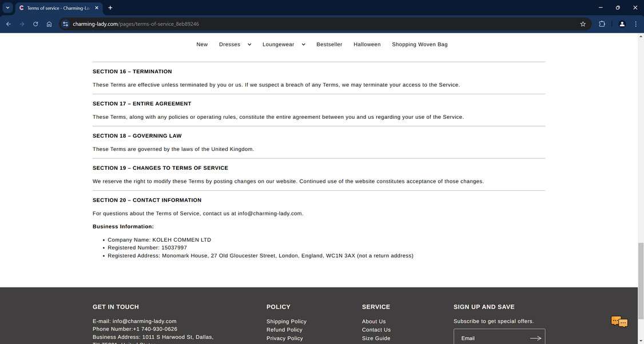Click the scrollbar up arrow
This screenshot has width=644, height=344.
click(641, 37)
